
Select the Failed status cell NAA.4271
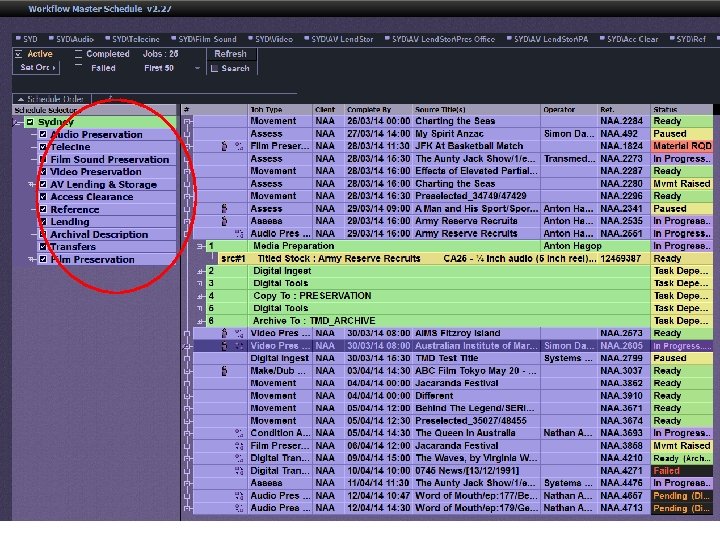point(682,471)
